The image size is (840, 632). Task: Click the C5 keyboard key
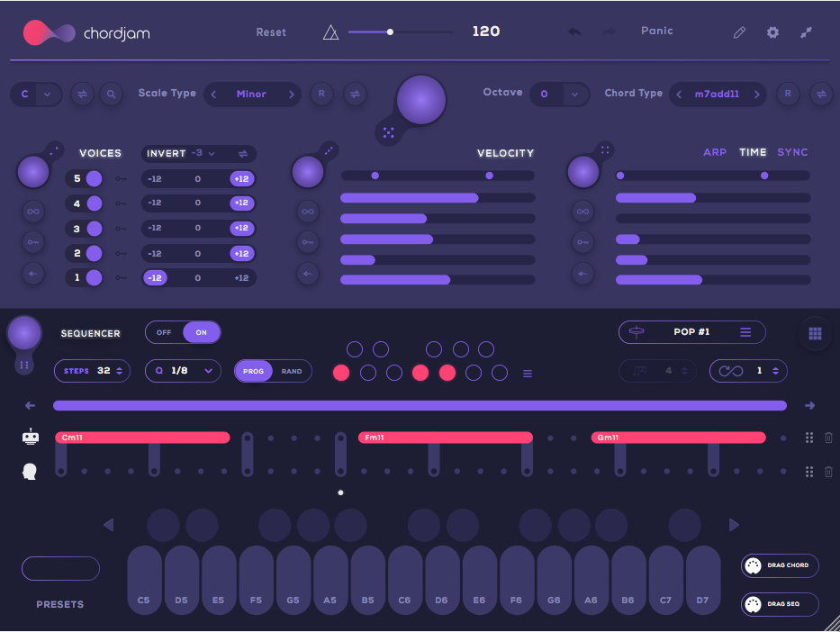click(x=144, y=581)
